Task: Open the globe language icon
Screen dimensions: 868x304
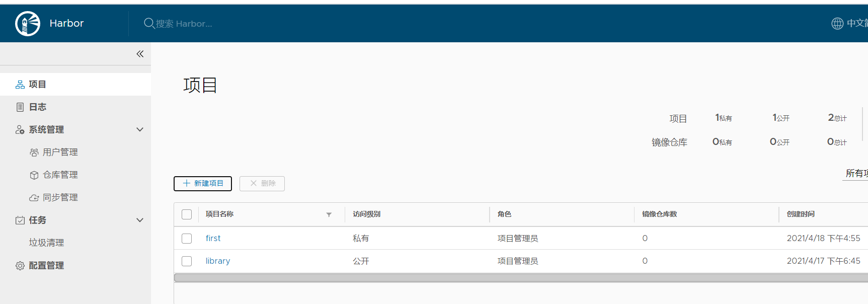Action: pyautogui.click(x=837, y=23)
